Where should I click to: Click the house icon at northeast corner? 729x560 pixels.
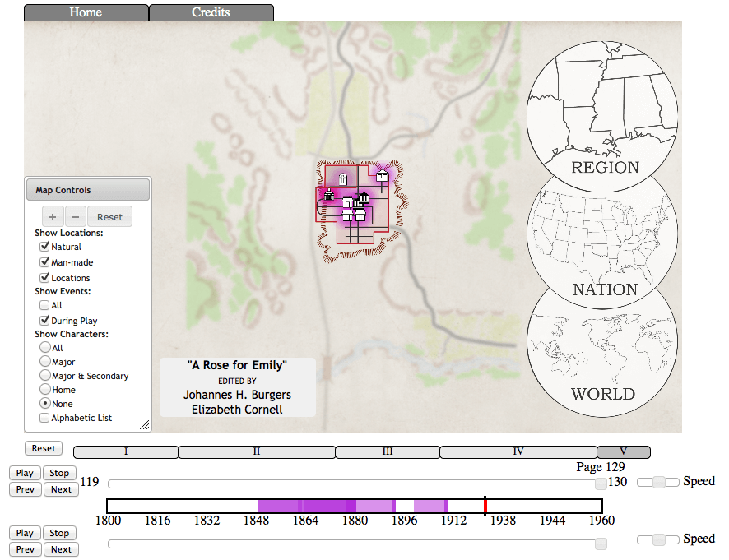[382, 175]
